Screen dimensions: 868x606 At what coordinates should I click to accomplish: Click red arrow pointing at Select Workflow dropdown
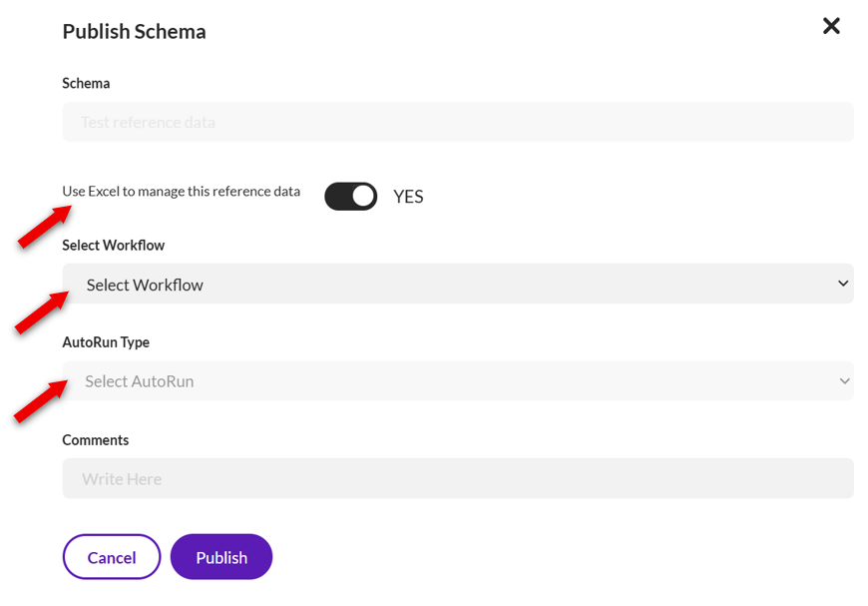click(x=42, y=311)
